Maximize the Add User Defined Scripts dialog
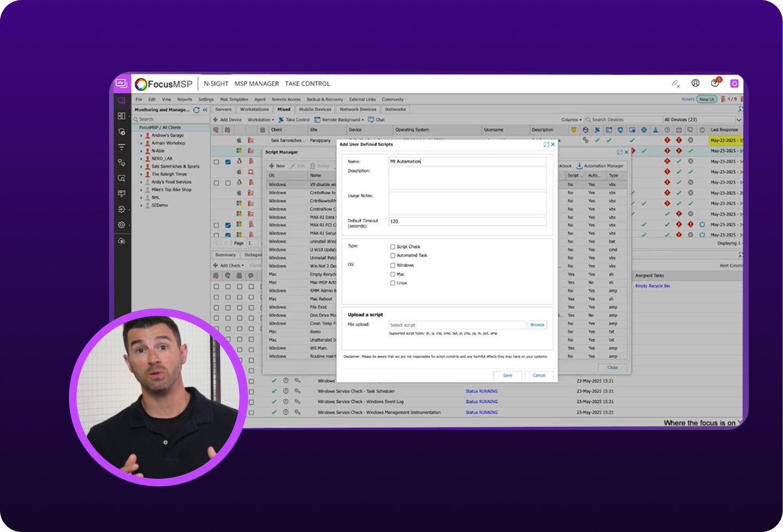Screen dimensions: 783x532 (546, 144)
